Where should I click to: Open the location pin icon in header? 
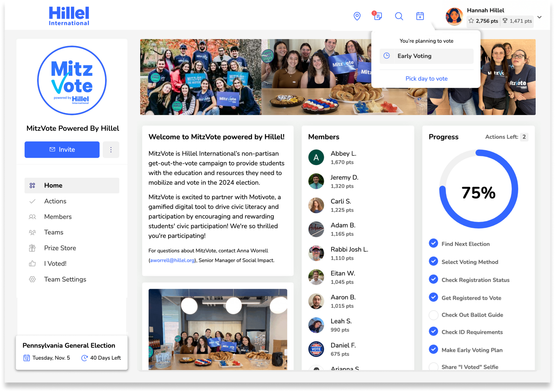pyautogui.click(x=357, y=16)
